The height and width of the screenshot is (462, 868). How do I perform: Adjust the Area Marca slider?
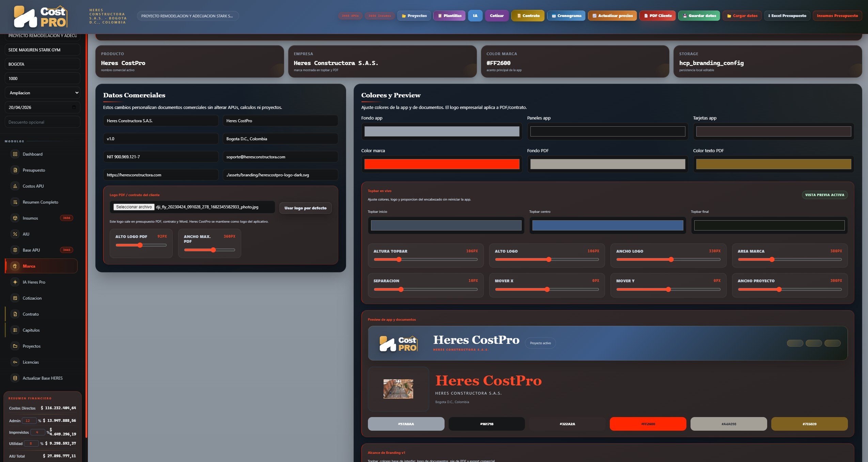pos(790,259)
